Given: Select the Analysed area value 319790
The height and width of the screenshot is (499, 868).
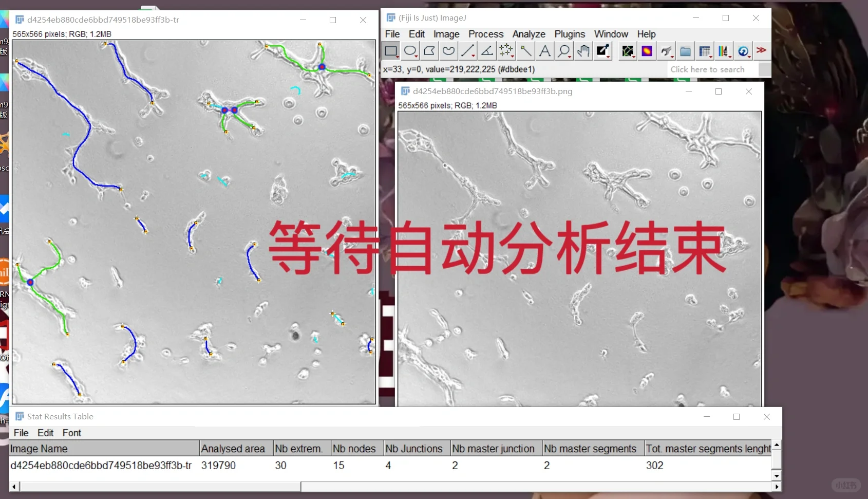Looking at the screenshot, I should click(218, 466).
